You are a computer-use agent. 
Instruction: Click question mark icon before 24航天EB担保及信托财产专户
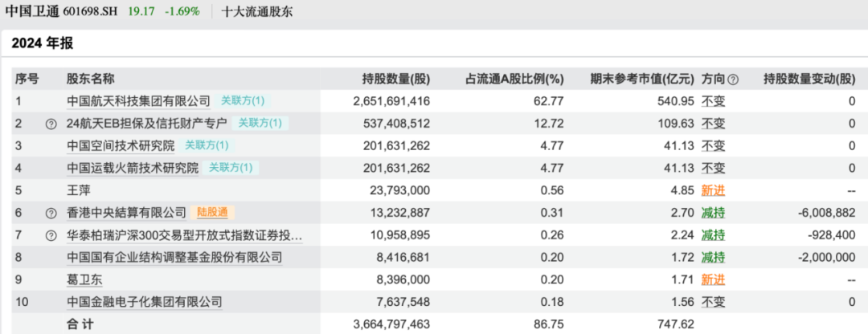(51, 124)
